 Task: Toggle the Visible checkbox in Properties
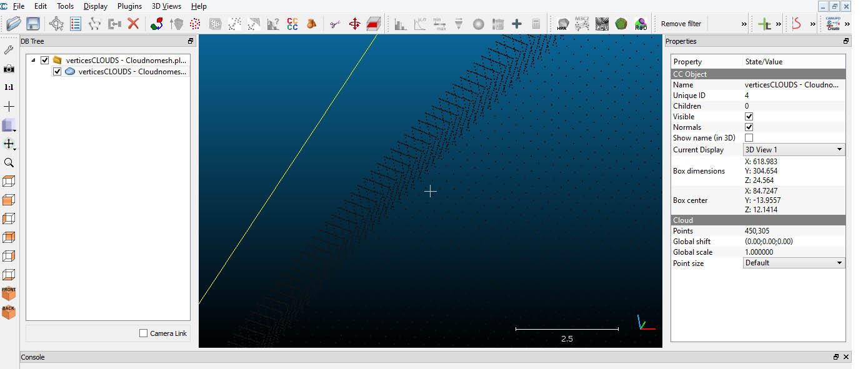point(749,117)
